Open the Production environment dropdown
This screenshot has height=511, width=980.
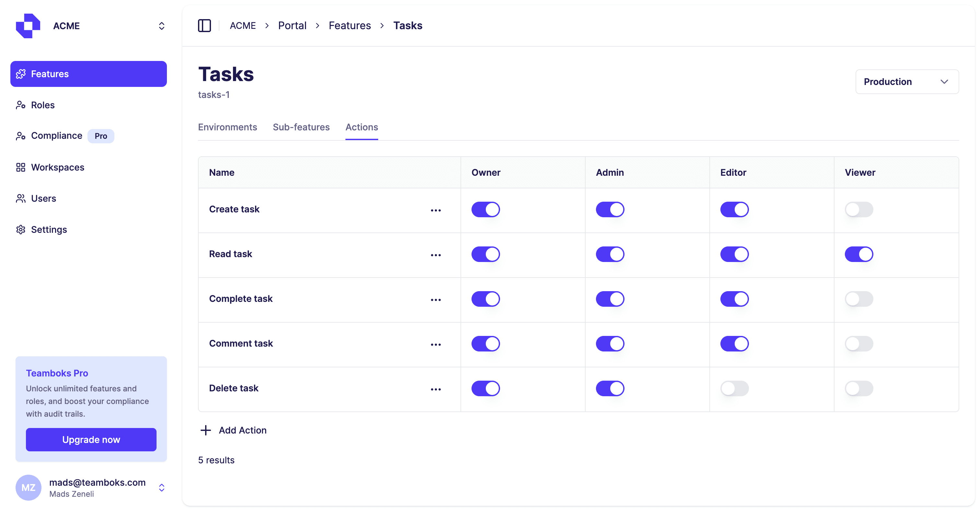[906, 82]
